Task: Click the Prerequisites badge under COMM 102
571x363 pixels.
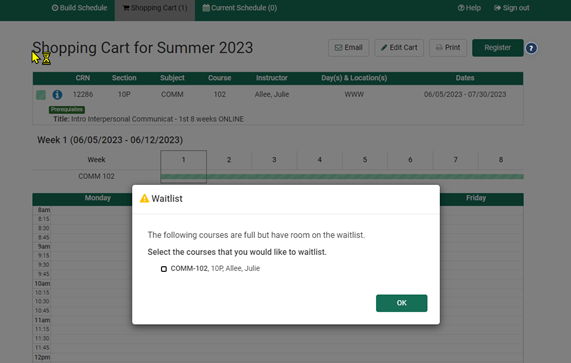Action: [x=67, y=110]
